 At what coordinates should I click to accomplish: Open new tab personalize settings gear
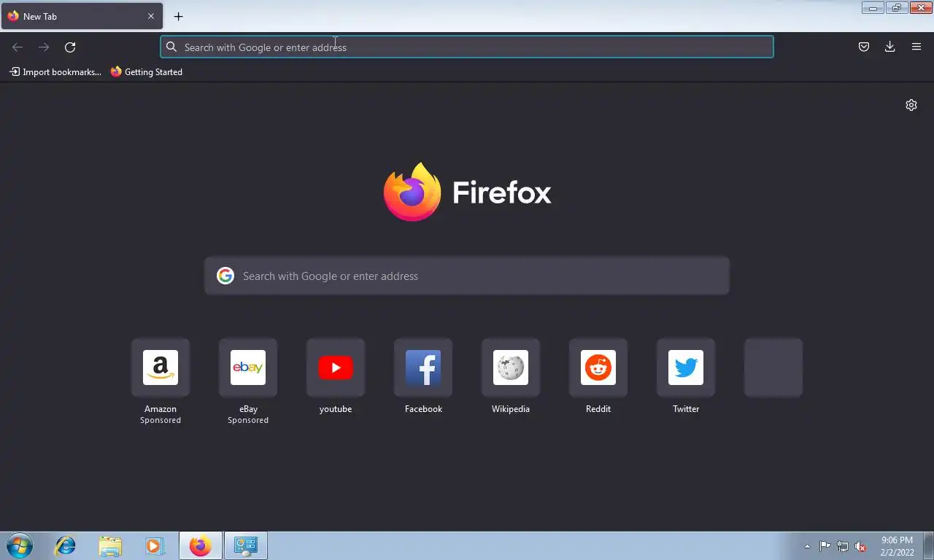[911, 105]
